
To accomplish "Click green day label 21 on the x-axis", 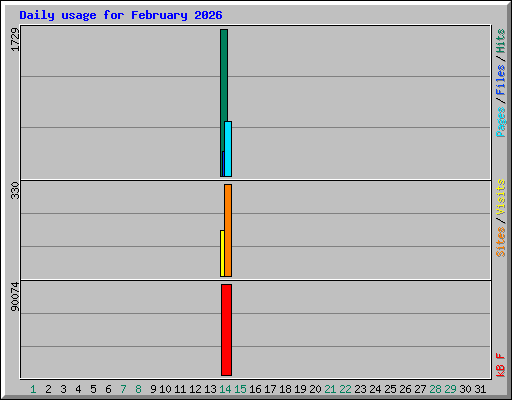I will coord(330,389).
